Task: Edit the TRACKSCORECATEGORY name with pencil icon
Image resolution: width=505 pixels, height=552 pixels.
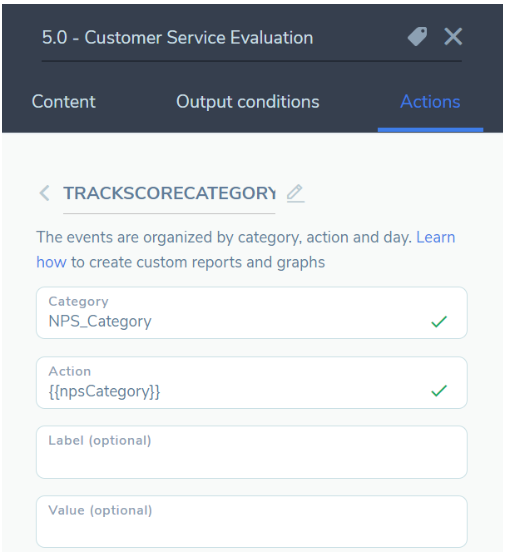Action: pyautogui.click(x=295, y=193)
